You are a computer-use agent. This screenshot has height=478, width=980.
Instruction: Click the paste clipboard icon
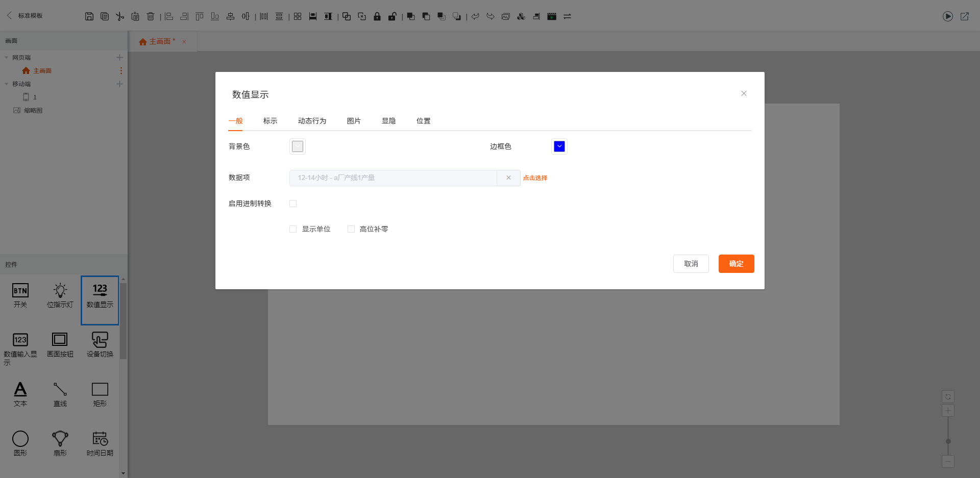[135, 16]
